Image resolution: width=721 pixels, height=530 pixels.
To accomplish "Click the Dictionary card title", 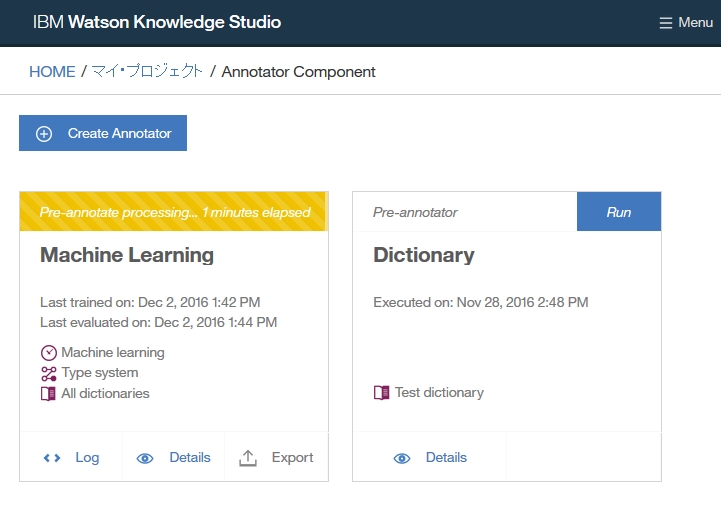I will (x=424, y=255).
